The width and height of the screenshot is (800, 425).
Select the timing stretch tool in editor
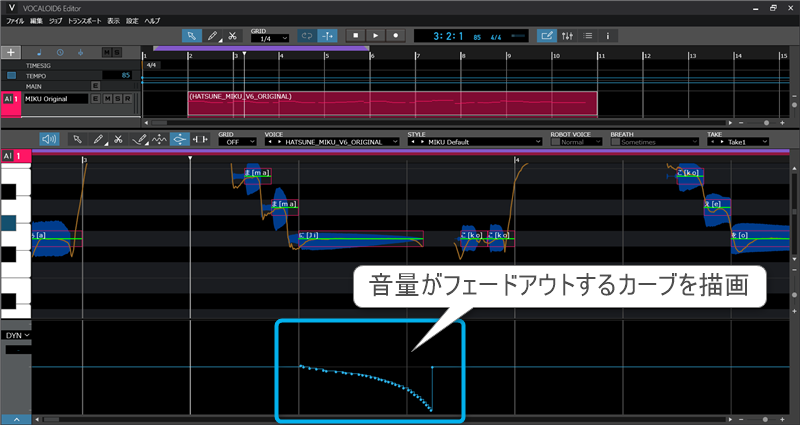click(x=200, y=139)
